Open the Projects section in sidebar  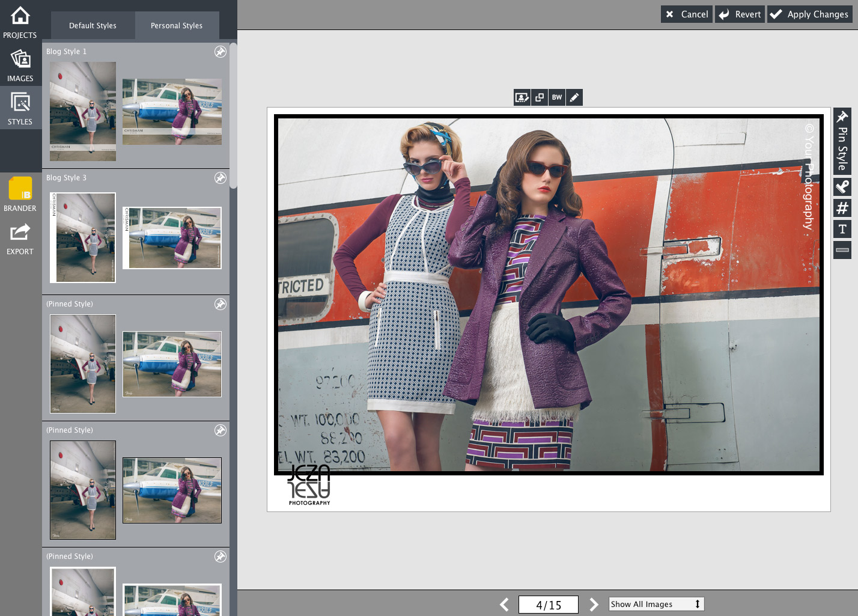20,22
